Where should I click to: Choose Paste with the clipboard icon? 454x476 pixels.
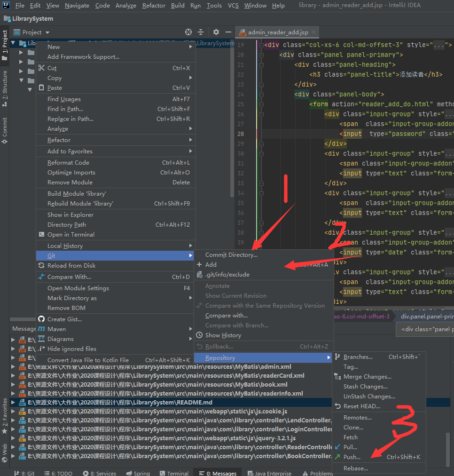[x=116, y=88]
